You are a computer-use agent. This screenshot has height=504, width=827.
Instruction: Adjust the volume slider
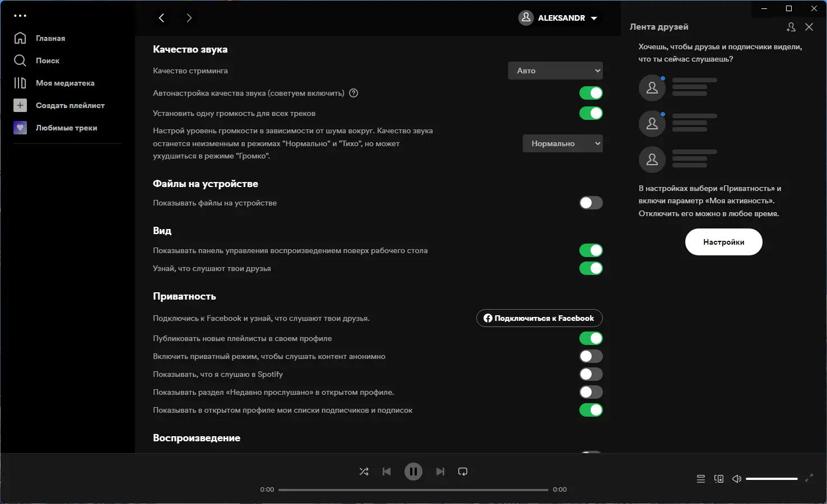(772, 479)
